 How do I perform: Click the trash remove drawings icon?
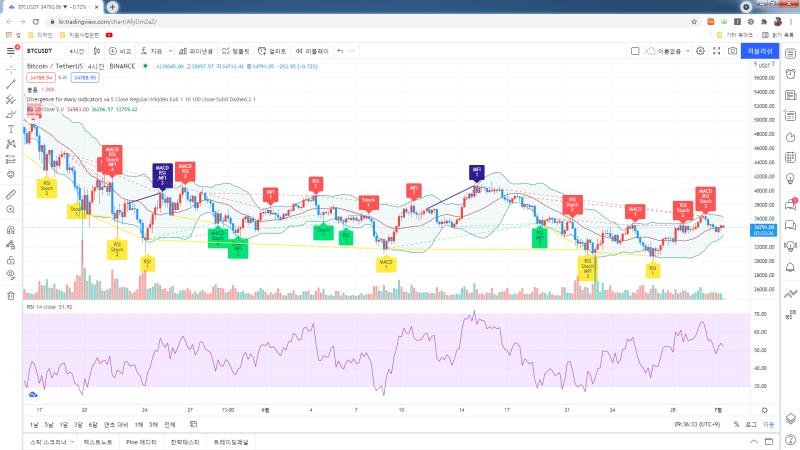[11, 295]
